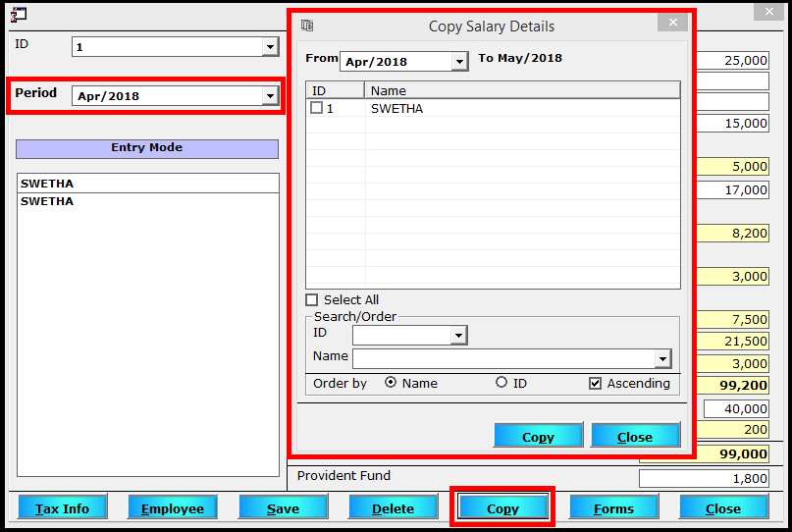Select Order by Name radio button
This screenshot has height=532, width=792.
click(390, 383)
